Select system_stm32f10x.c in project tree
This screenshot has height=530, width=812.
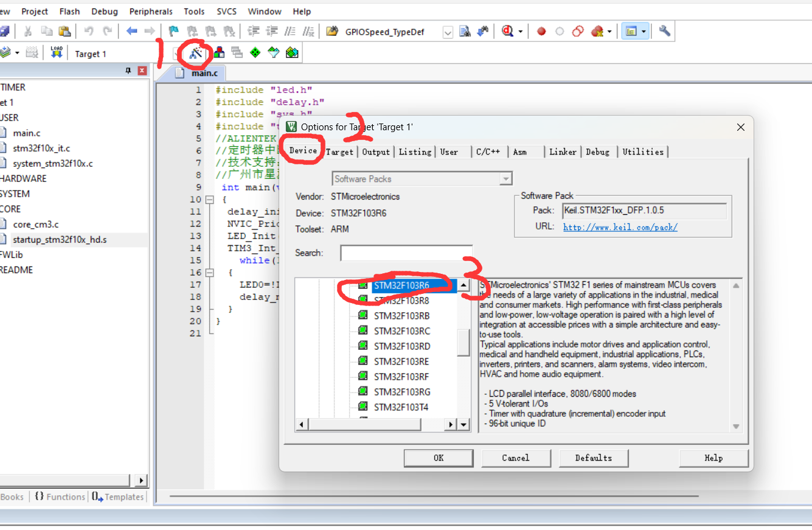[53, 164]
